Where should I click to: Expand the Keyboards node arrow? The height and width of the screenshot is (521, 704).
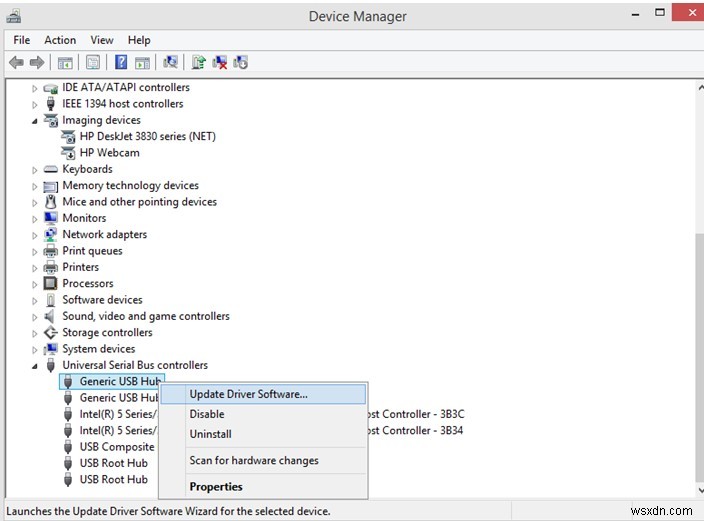pyautogui.click(x=35, y=170)
